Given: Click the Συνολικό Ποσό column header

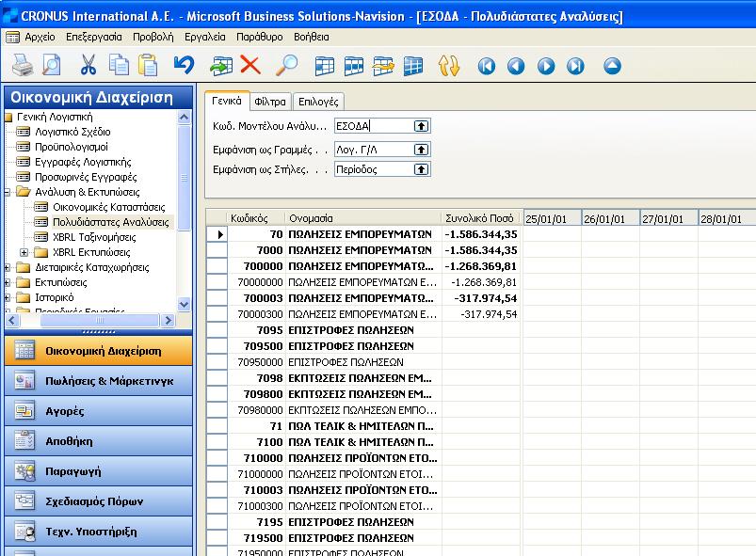Looking at the screenshot, I should tap(480, 218).
